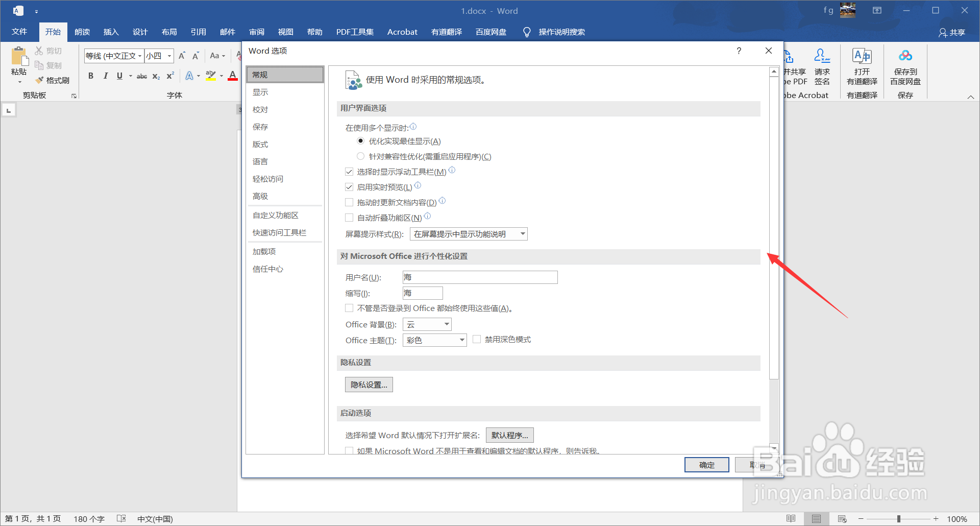Open Change Case Aa dropdown

tap(217, 56)
